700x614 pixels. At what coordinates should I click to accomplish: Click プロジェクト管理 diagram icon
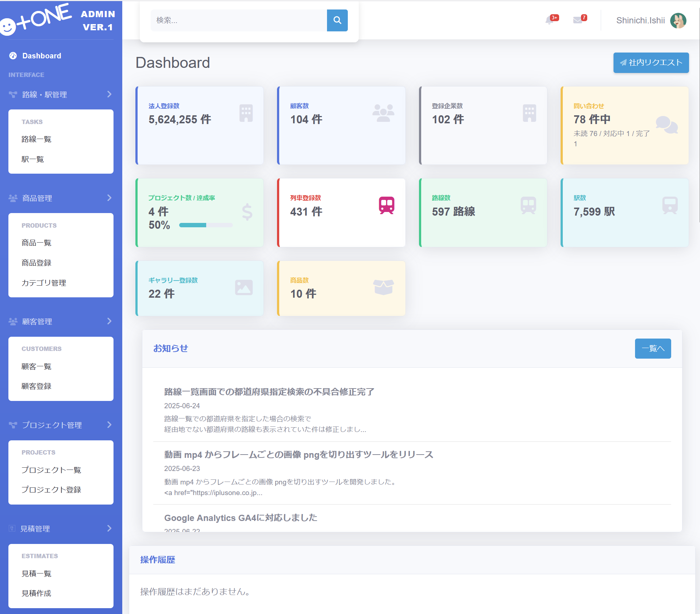(x=13, y=425)
